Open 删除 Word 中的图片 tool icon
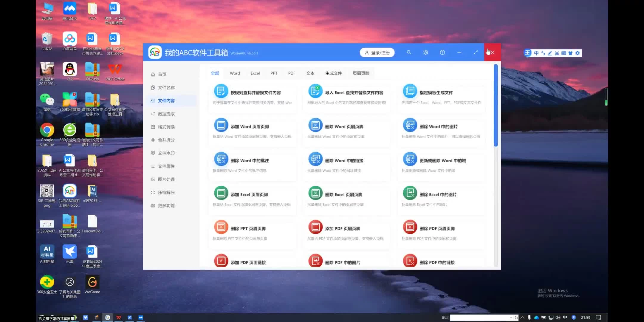The image size is (644, 322). coord(410,125)
